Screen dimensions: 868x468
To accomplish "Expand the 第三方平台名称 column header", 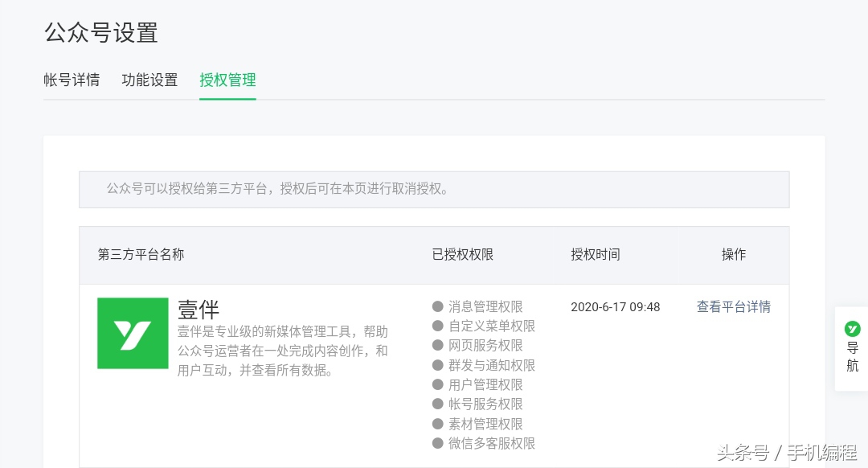I will pos(141,254).
